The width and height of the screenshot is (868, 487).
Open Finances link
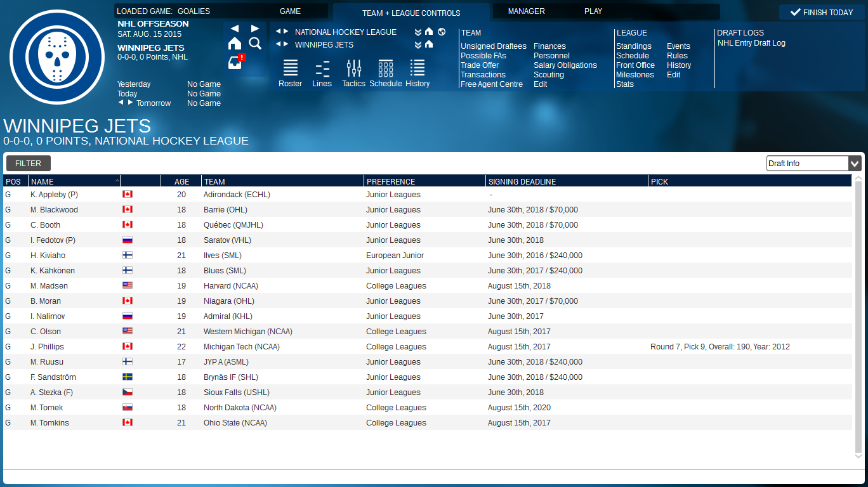click(x=549, y=46)
